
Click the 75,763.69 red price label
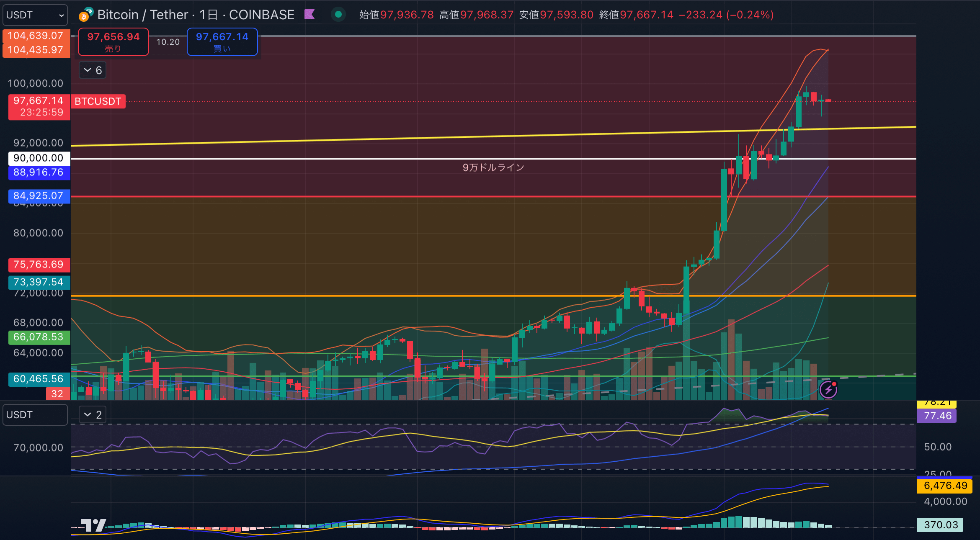pos(39,265)
